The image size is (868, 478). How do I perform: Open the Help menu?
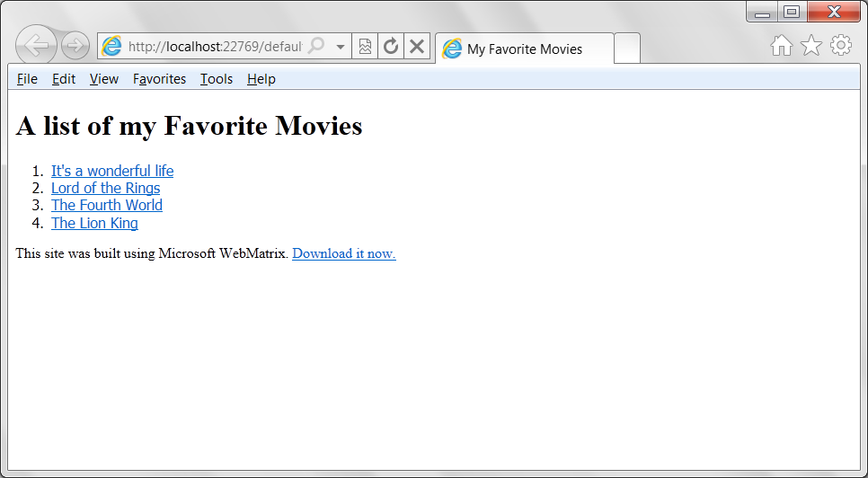point(261,79)
